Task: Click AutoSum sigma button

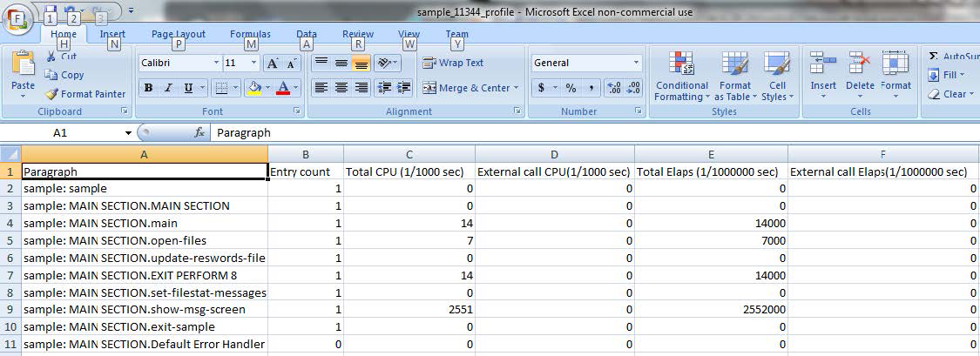Action: pos(952,57)
